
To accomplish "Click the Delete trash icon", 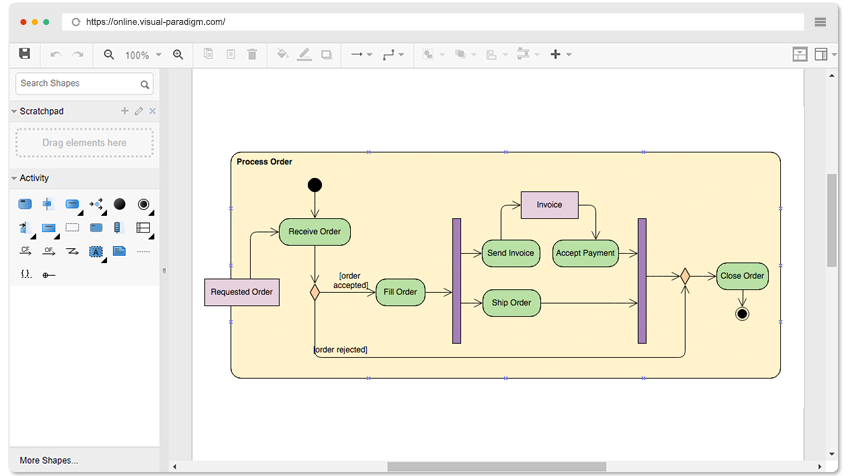I will [x=252, y=54].
